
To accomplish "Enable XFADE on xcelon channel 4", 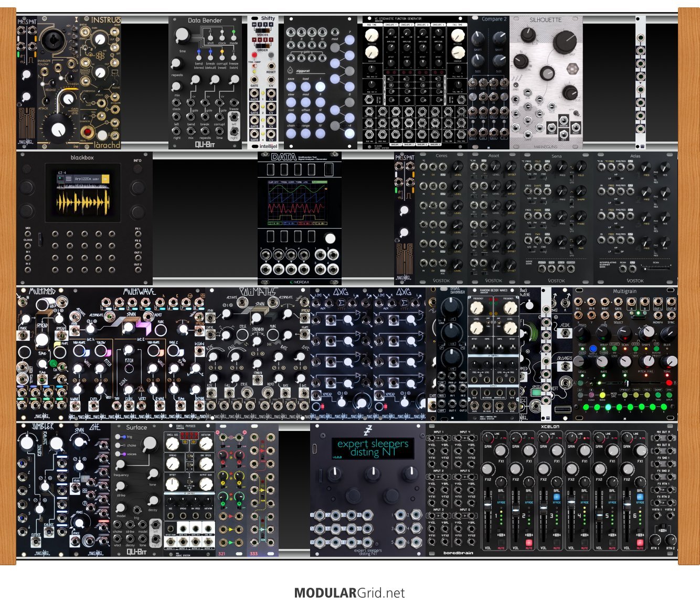I will click(x=585, y=497).
